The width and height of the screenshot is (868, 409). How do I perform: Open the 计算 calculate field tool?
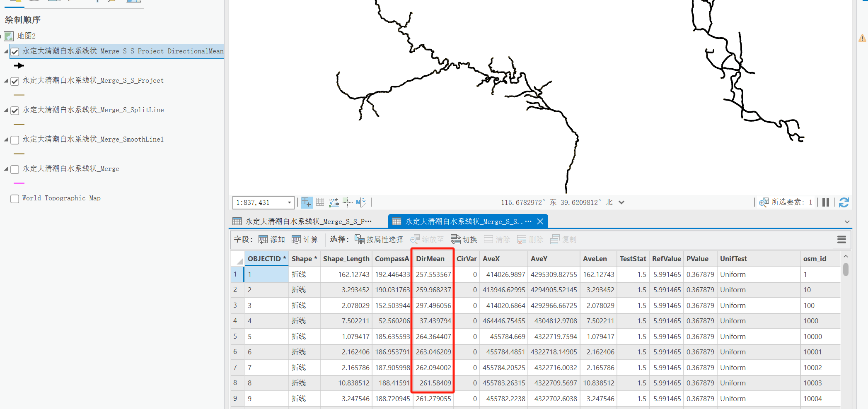tap(305, 240)
